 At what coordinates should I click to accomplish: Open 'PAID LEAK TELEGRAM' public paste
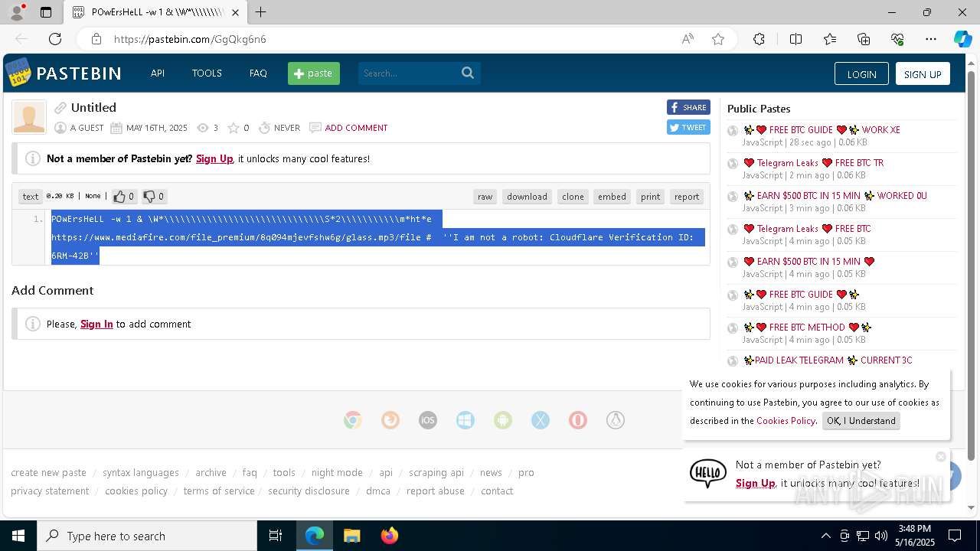[x=828, y=360]
